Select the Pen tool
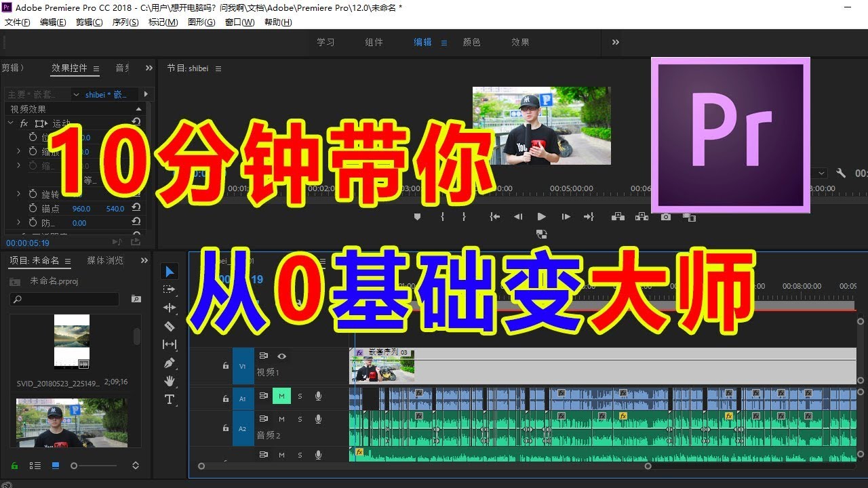This screenshot has height=488, width=868. point(170,363)
